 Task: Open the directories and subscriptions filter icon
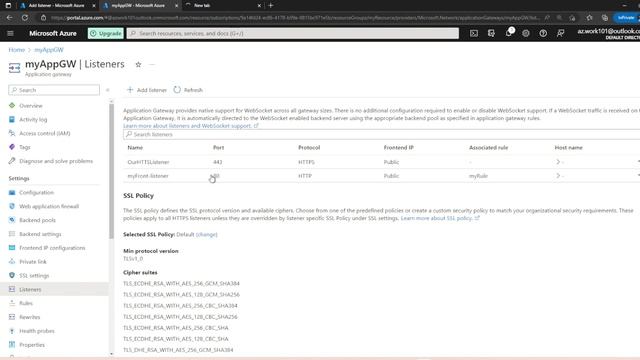(491, 33)
